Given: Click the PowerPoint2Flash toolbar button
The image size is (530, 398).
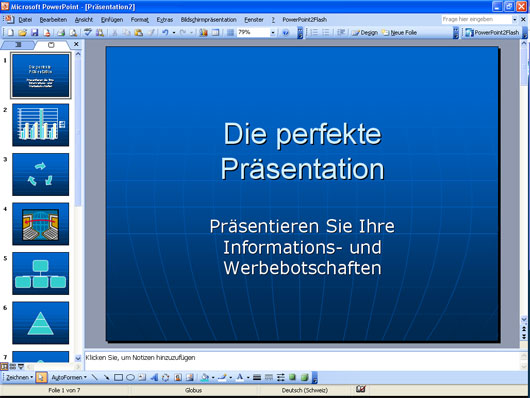Looking at the screenshot, I should [492, 33].
